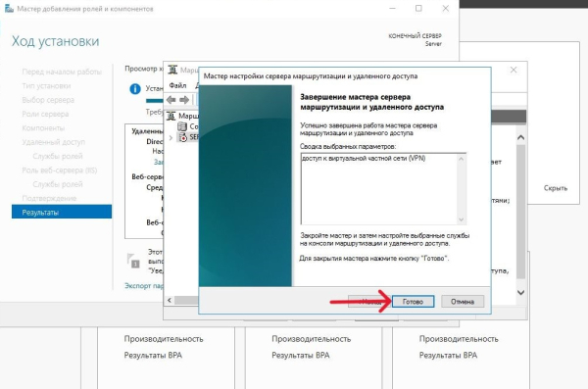Click Результаты BPA in right Server Manager tile
Screen dimensions: 588x389
448,356
